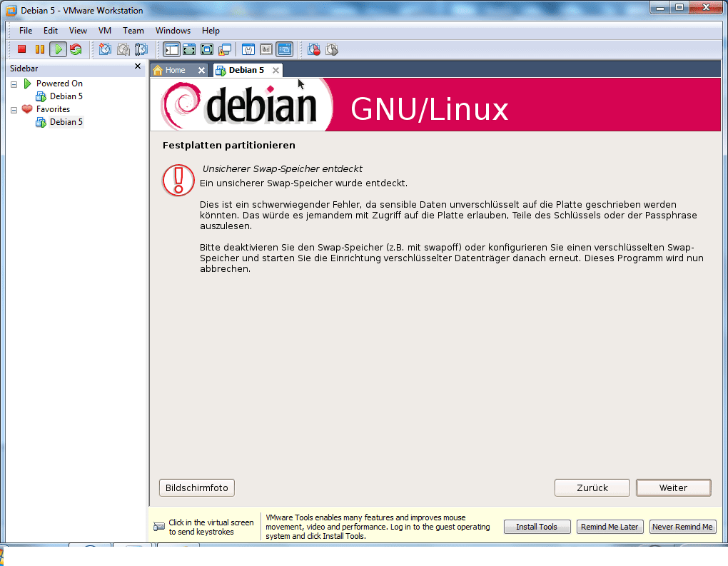Open the Help menu
The width and height of the screenshot is (728, 566).
[211, 31]
